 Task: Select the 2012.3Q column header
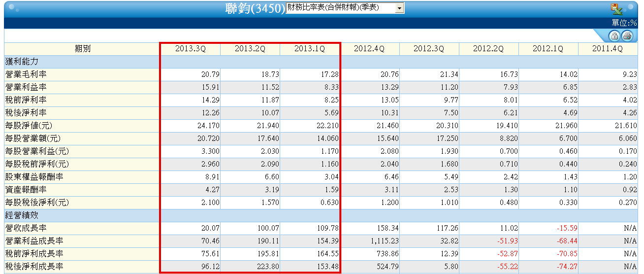click(429, 49)
